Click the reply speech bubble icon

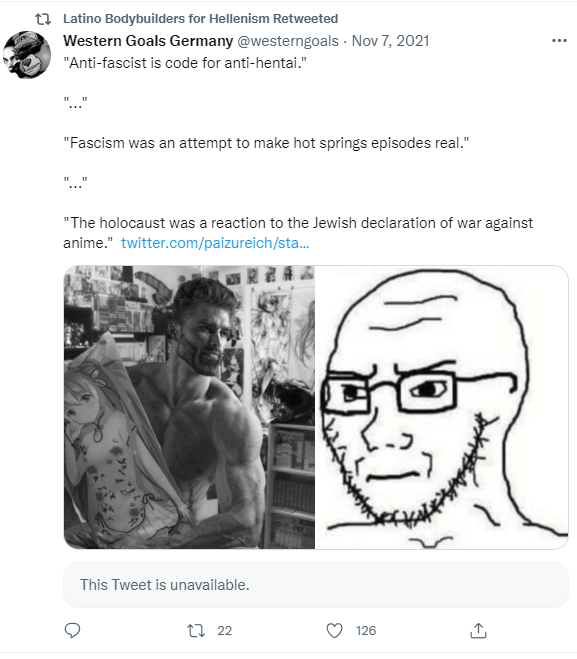pos(72,630)
